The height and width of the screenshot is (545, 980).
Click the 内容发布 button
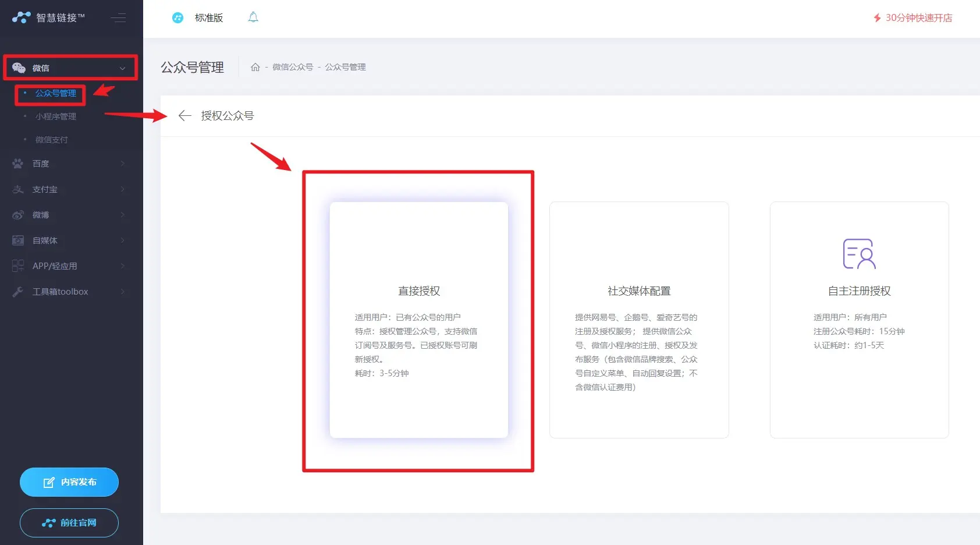click(x=69, y=482)
